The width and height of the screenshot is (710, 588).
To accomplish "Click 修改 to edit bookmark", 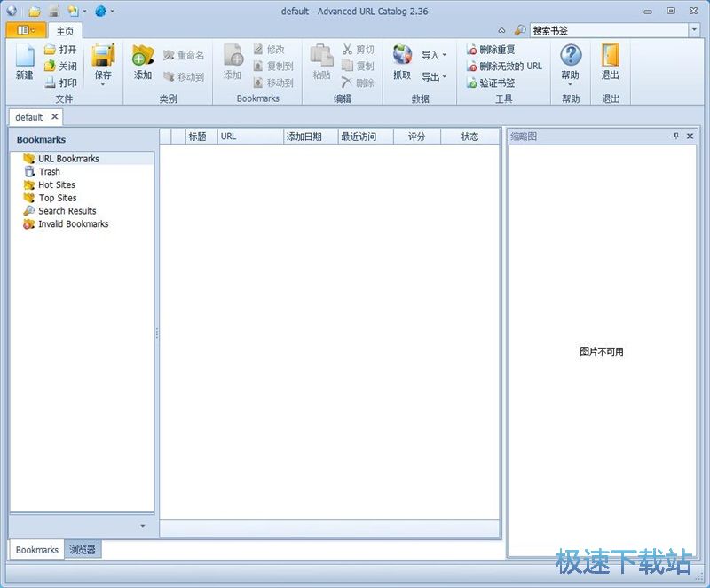I will (269, 49).
